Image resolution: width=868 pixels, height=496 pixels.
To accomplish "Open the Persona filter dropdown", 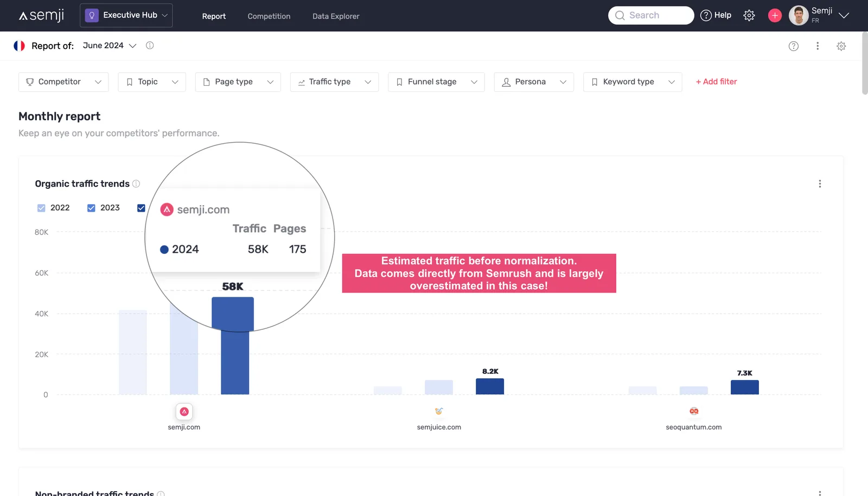I will (x=534, y=82).
